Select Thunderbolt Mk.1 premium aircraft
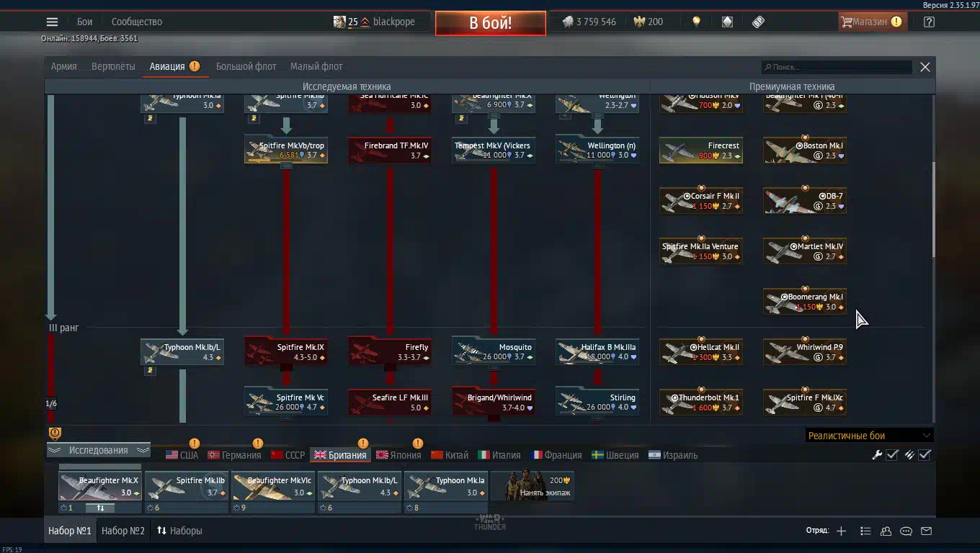Viewport: 980px width, 553px height. tap(701, 403)
